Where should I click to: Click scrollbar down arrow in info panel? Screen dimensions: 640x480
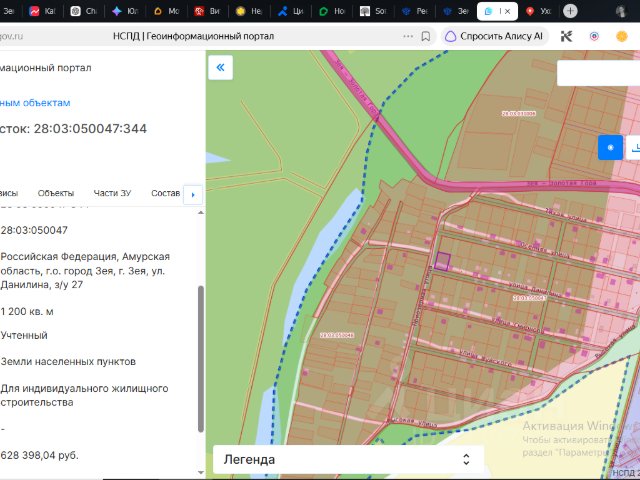[x=200, y=472]
